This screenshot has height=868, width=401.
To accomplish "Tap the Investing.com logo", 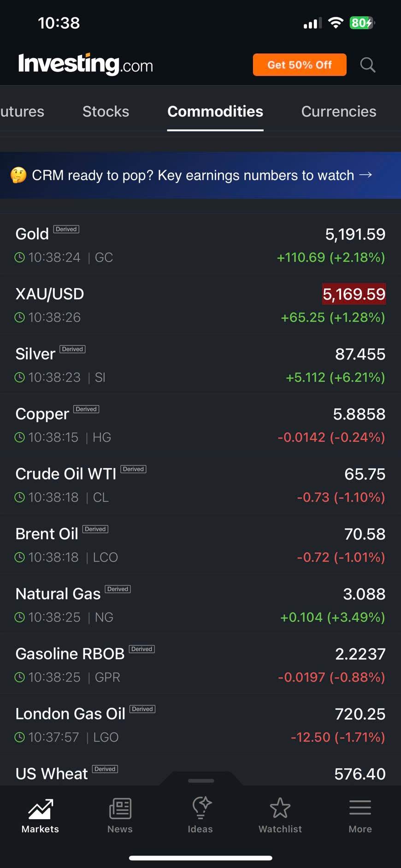I will point(86,64).
